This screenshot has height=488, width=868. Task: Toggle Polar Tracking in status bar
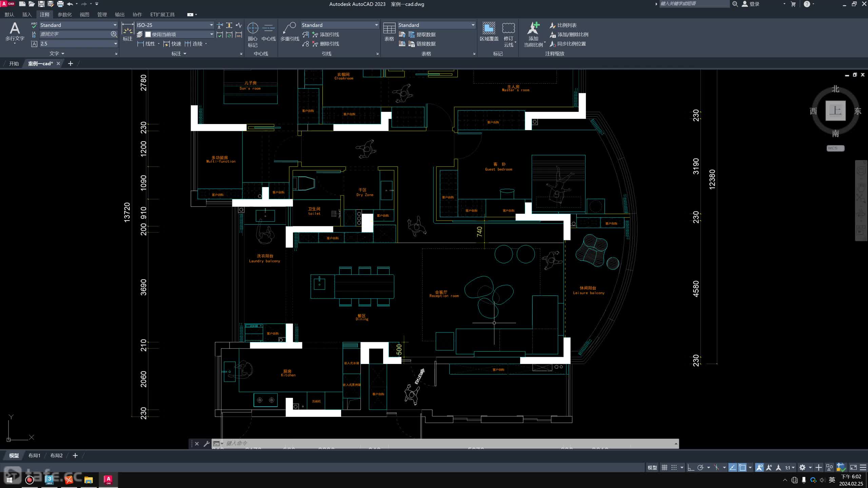tap(701, 468)
